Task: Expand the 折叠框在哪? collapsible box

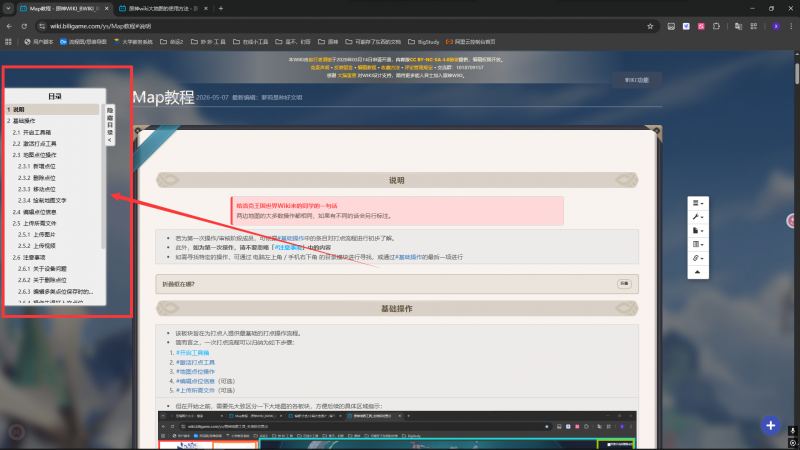Action: (624, 284)
